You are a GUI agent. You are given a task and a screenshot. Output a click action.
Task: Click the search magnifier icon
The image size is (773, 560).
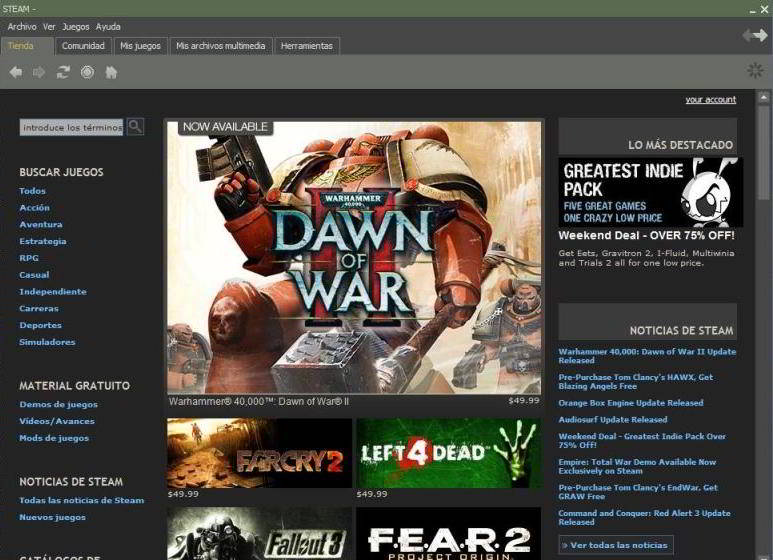[x=135, y=127]
